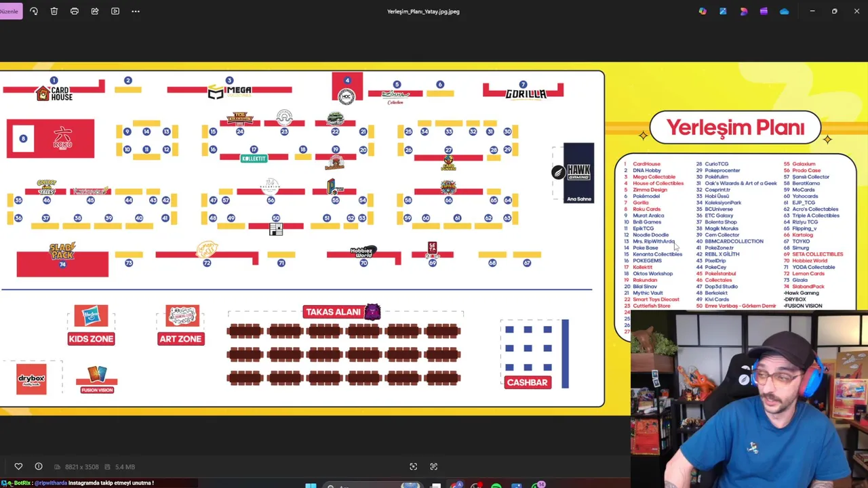Click the 8821 x 3508 dimensions text
Viewport: 868px width, 488px height.
[81, 466]
